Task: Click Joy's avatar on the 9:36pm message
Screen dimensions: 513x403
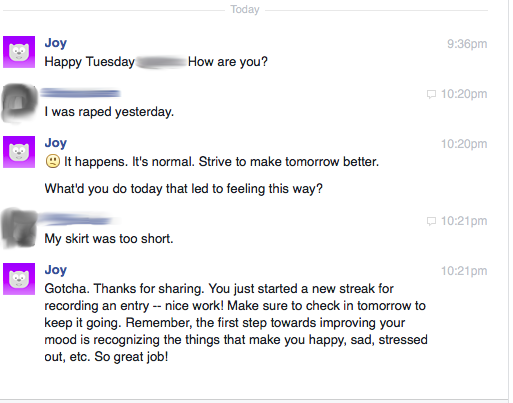Action: click(19, 52)
